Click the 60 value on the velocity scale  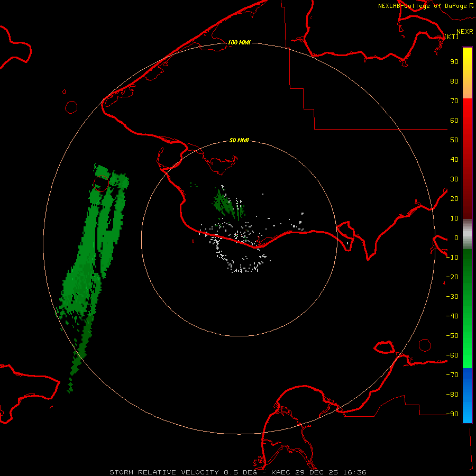click(x=454, y=121)
